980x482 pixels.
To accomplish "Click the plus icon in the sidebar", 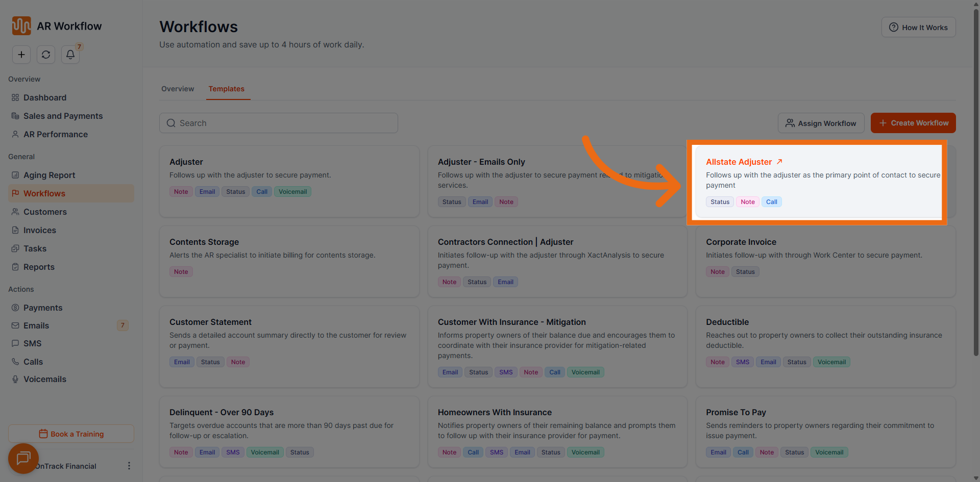I will 21,55.
